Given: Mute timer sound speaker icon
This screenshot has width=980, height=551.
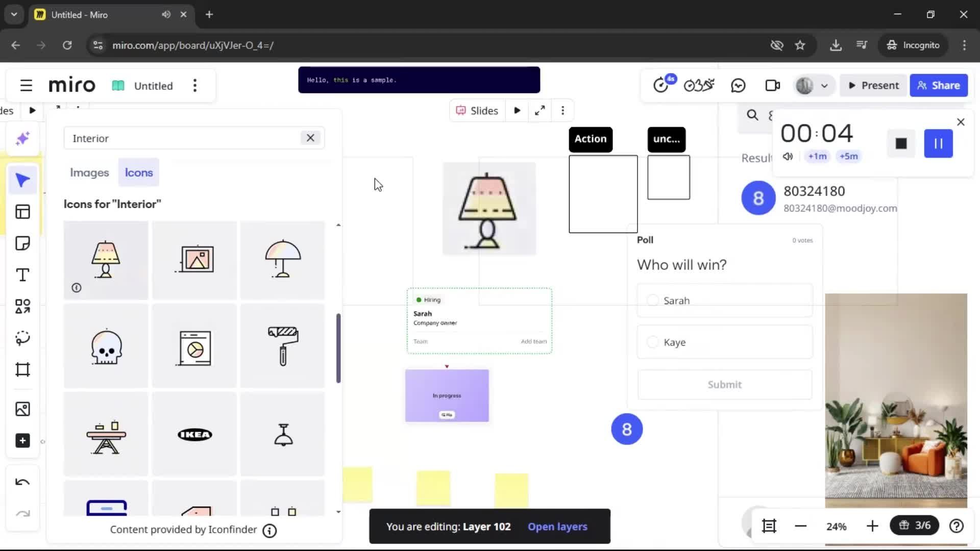Looking at the screenshot, I should coord(788,156).
